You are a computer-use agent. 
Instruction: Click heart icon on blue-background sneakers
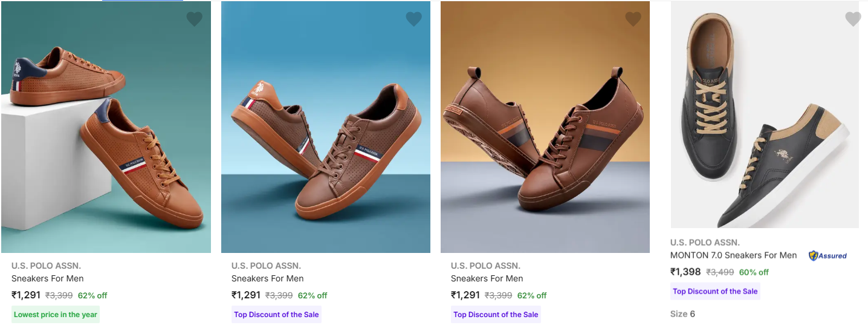pos(413,19)
